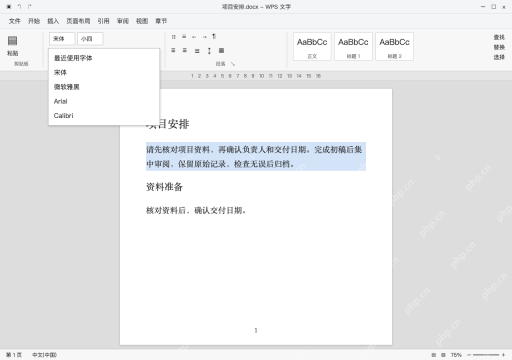The image size is (512, 360).
Task: Open the 审阅 tab
Action: 123,21
